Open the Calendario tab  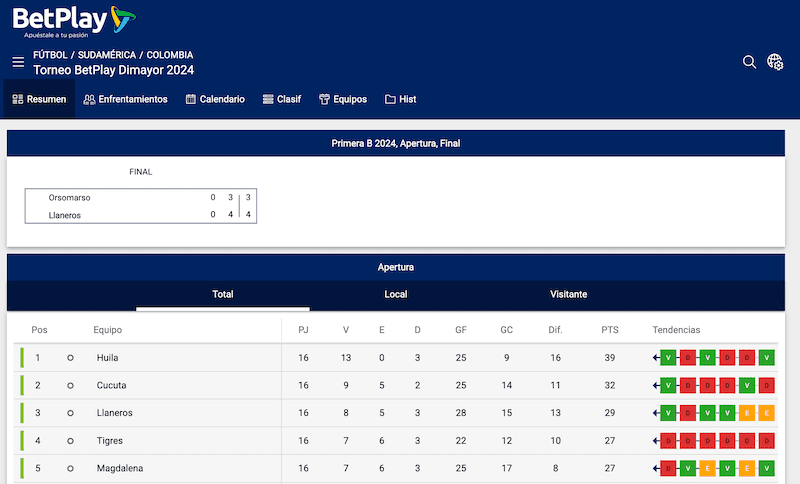click(215, 99)
